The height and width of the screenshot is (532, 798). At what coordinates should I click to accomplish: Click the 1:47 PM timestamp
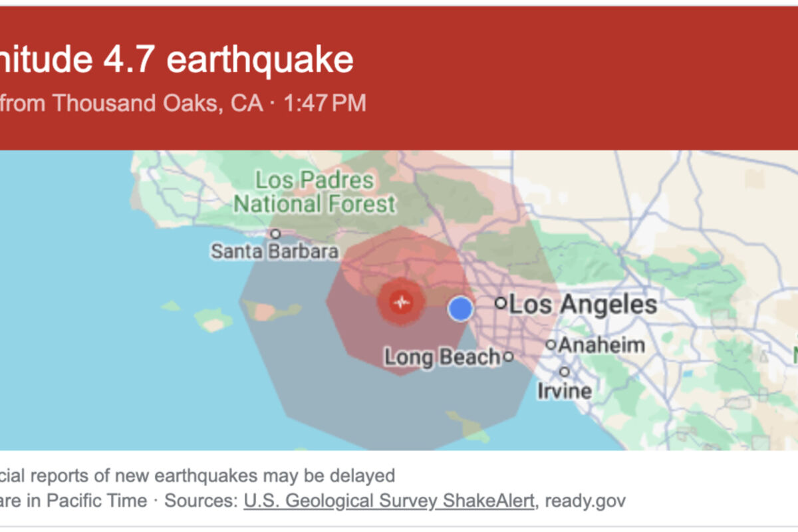(325, 103)
